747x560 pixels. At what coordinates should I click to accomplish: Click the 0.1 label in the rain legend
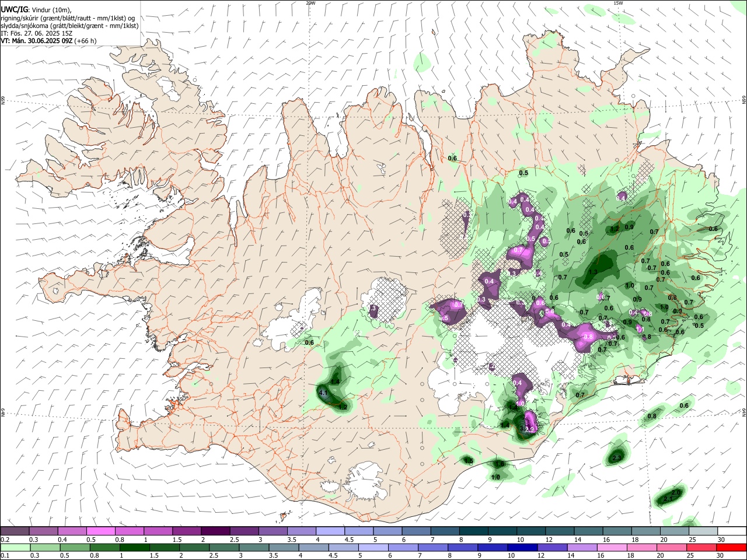(x=5, y=556)
